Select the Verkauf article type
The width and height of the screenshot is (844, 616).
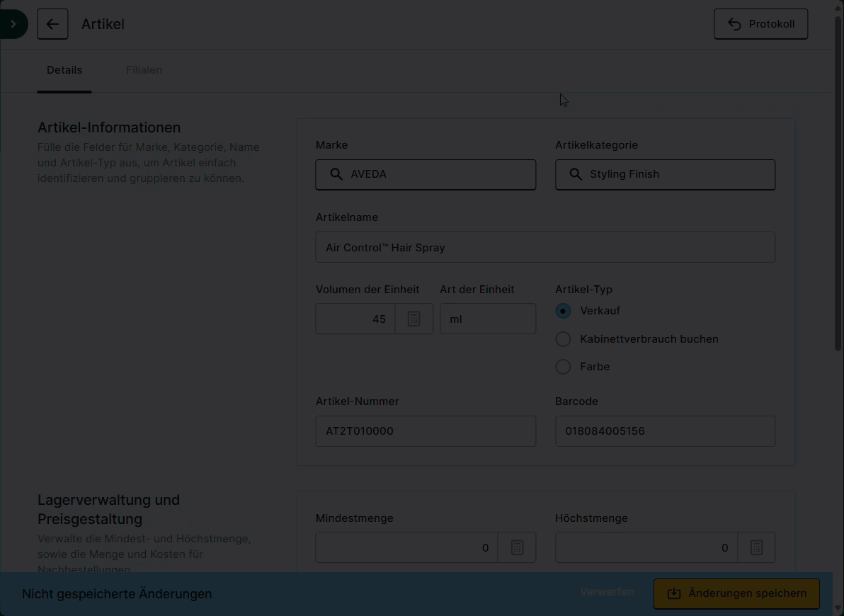tap(563, 312)
